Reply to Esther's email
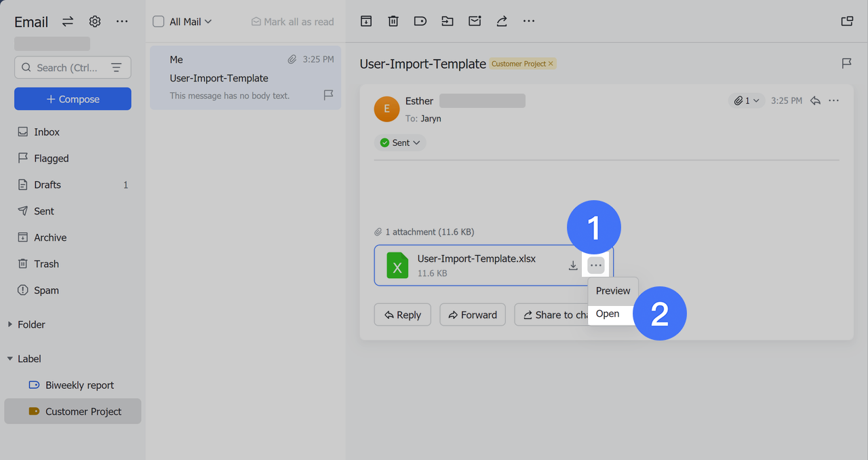 pos(402,314)
